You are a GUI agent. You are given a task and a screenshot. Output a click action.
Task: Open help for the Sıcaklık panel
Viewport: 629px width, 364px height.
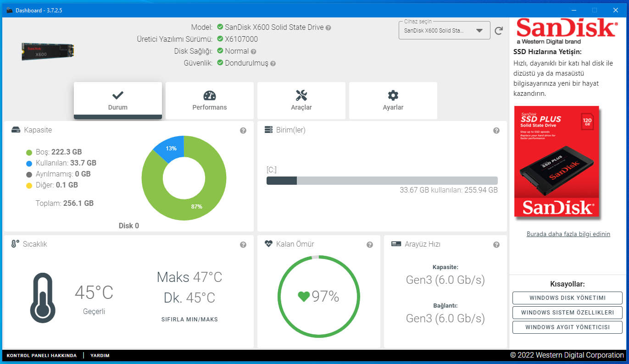point(243,245)
